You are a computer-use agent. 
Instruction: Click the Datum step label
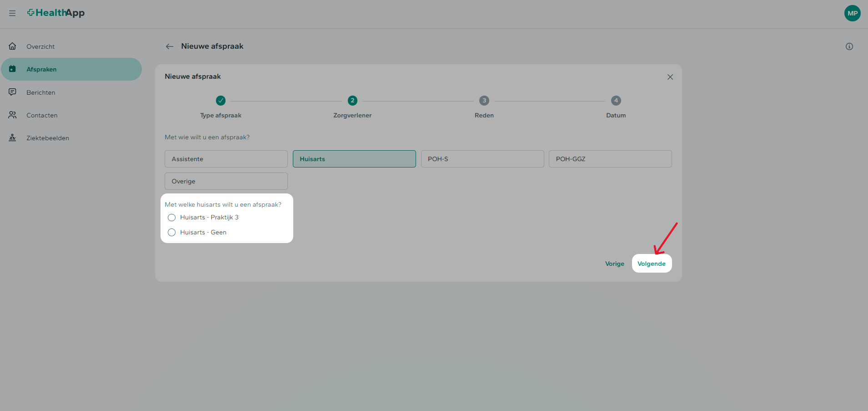coord(616,116)
